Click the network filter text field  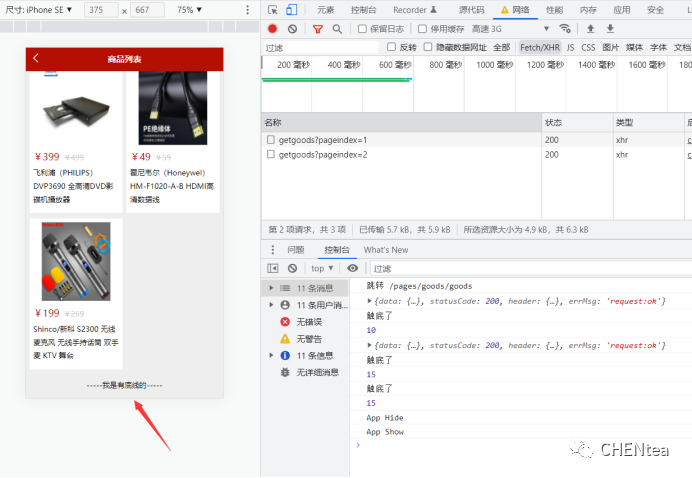[x=320, y=47]
